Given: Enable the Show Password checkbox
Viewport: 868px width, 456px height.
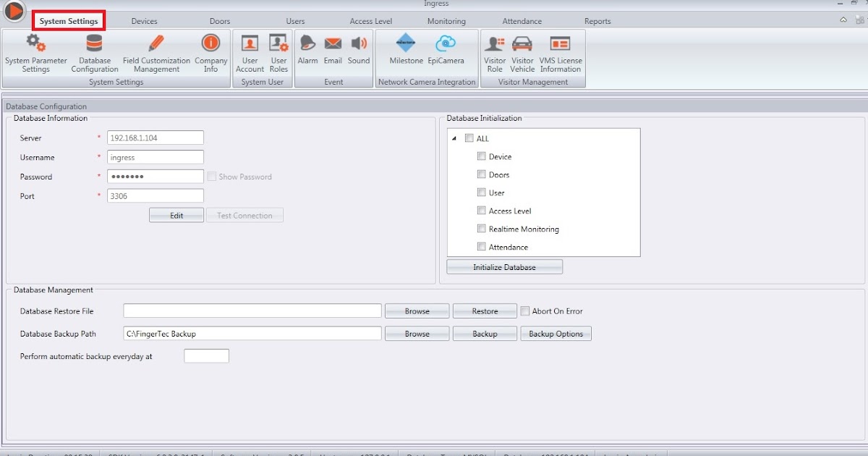Looking at the screenshot, I should coord(212,176).
